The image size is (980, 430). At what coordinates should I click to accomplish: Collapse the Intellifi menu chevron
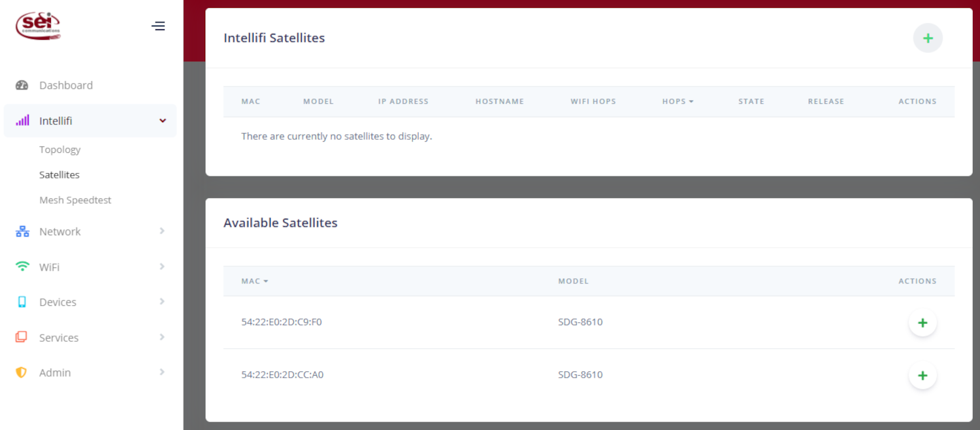coord(163,121)
